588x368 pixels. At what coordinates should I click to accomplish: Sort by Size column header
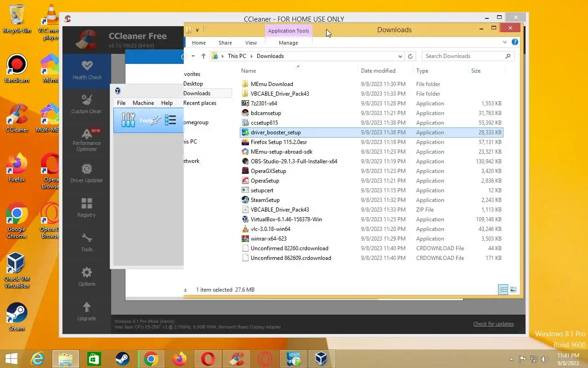click(476, 71)
